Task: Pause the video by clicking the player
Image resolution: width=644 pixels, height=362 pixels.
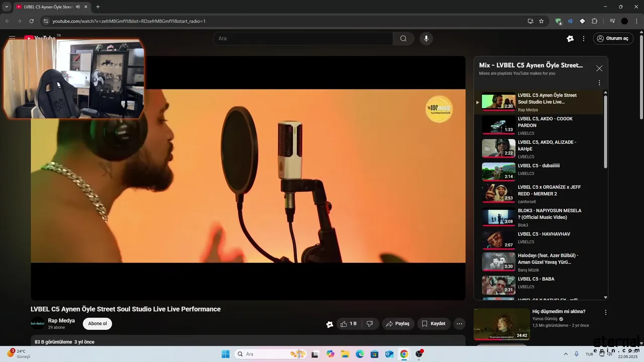Action: pos(248,178)
